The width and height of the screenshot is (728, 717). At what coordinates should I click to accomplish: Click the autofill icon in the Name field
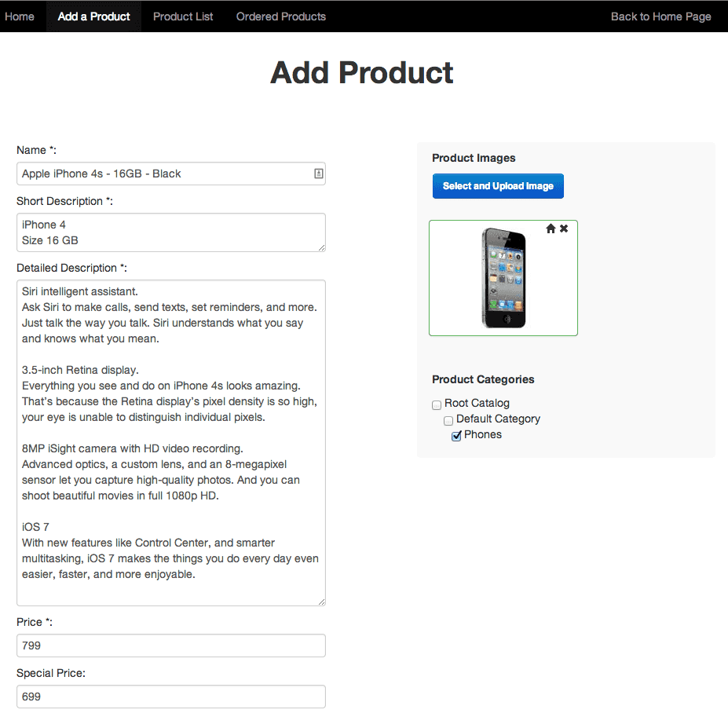tap(318, 174)
